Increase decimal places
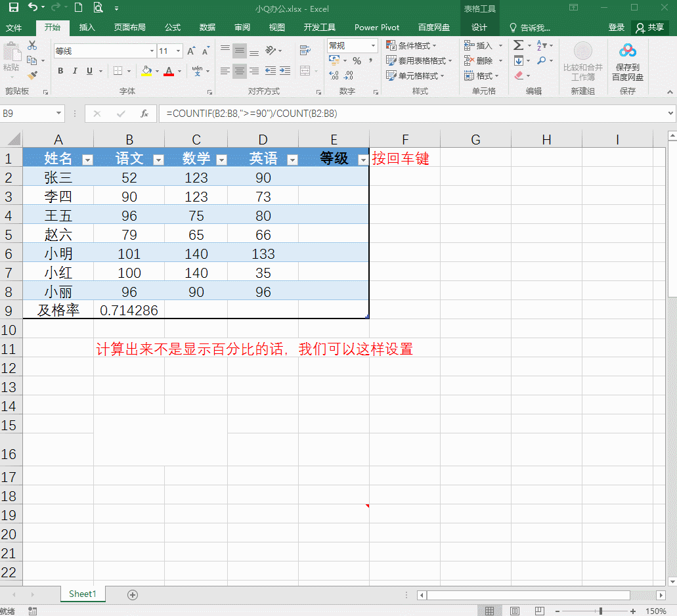This screenshot has width=677, height=616. click(334, 76)
